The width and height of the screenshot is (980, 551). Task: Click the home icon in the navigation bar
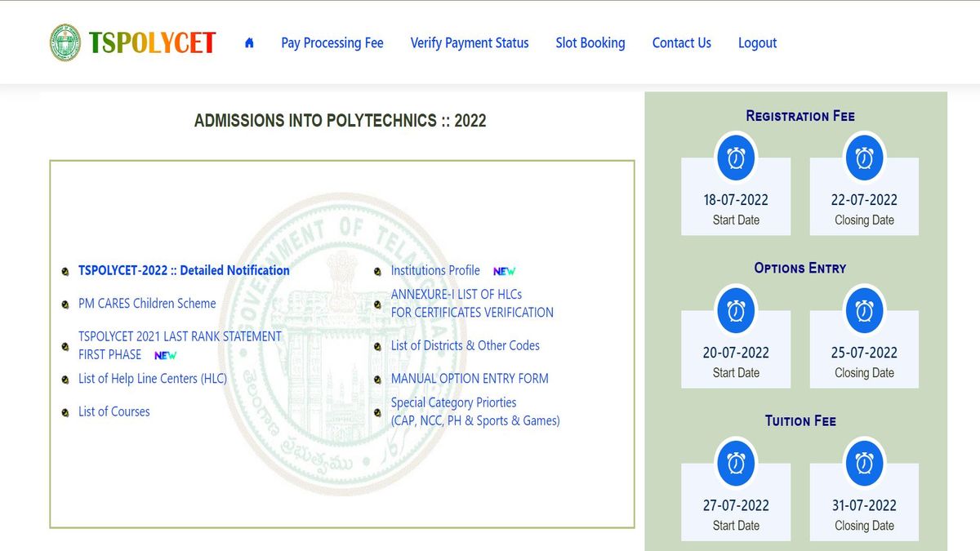[249, 42]
